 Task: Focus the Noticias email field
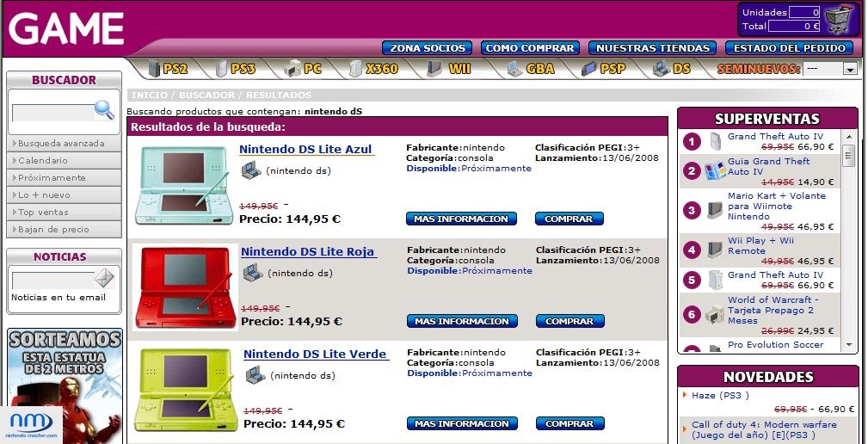coord(53,281)
